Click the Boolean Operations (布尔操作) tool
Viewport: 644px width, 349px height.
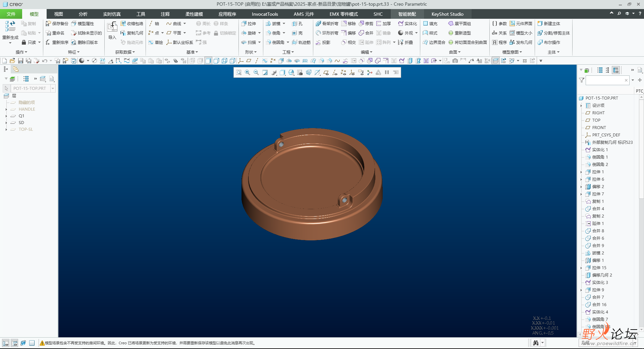pyautogui.click(x=549, y=42)
